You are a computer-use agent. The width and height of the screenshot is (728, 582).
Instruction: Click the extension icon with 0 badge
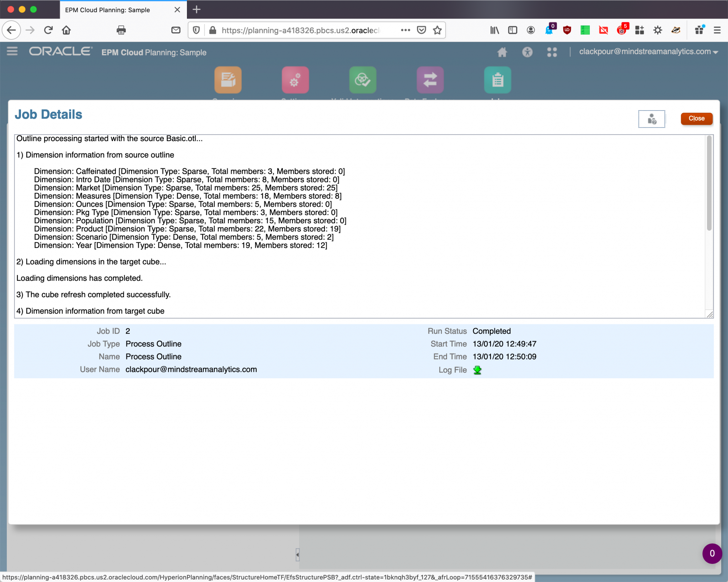click(x=550, y=29)
